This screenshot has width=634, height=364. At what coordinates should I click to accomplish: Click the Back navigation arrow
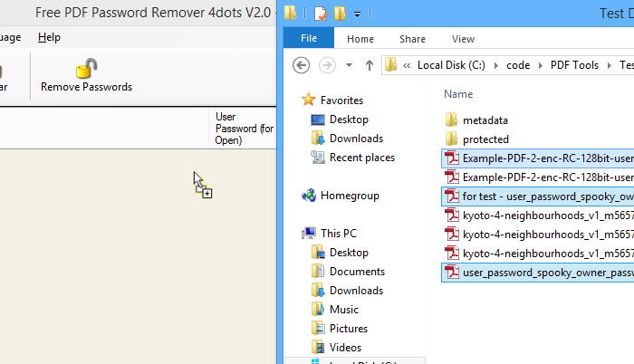coord(302,65)
